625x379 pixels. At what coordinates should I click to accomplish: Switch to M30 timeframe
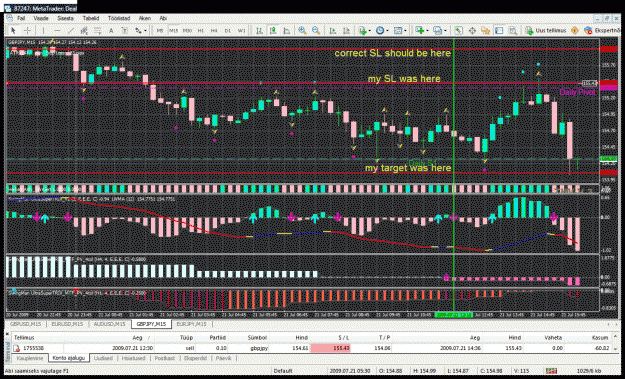pyautogui.click(x=187, y=31)
